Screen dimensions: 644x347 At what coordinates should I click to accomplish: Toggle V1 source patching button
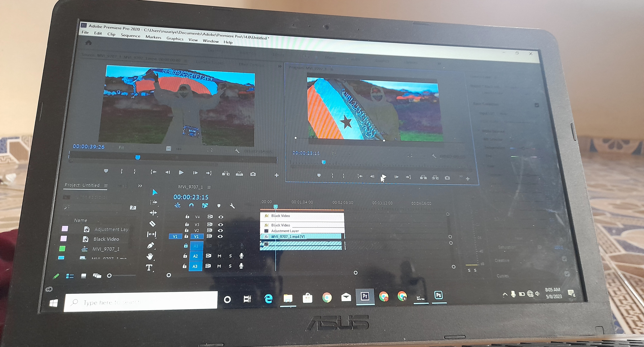pyautogui.click(x=175, y=236)
